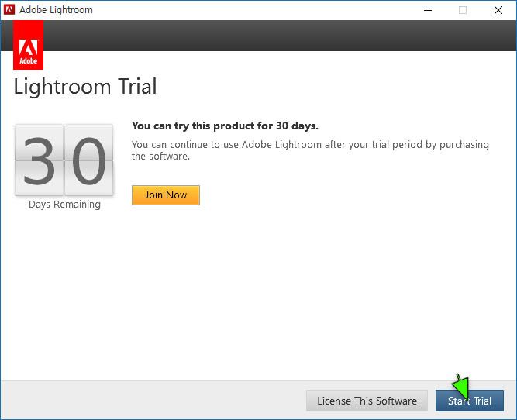Click the Join Now button
Screen dimensions: 517x420
point(166,195)
